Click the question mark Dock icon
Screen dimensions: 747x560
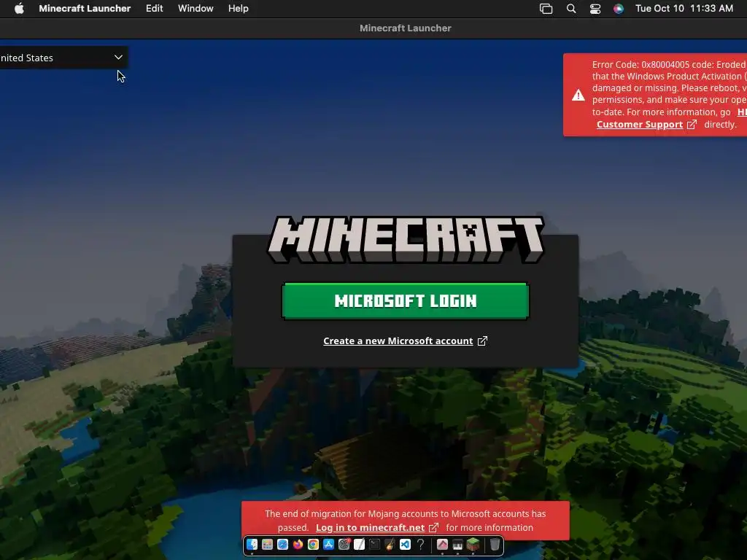pyautogui.click(x=420, y=544)
